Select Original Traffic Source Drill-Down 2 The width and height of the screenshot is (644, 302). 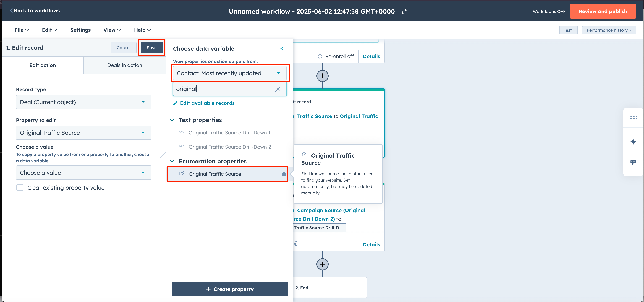[x=229, y=147]
